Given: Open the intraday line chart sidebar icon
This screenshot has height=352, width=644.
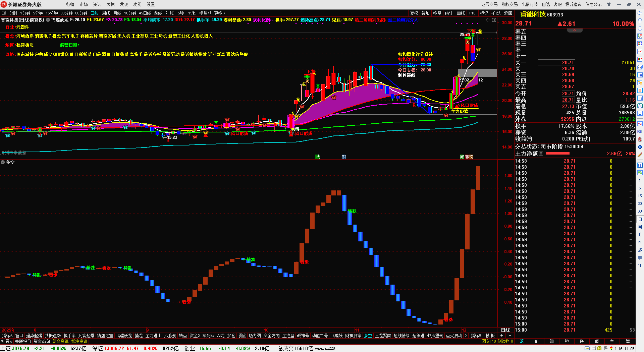Looking at the screenshot, I should 640,52.
